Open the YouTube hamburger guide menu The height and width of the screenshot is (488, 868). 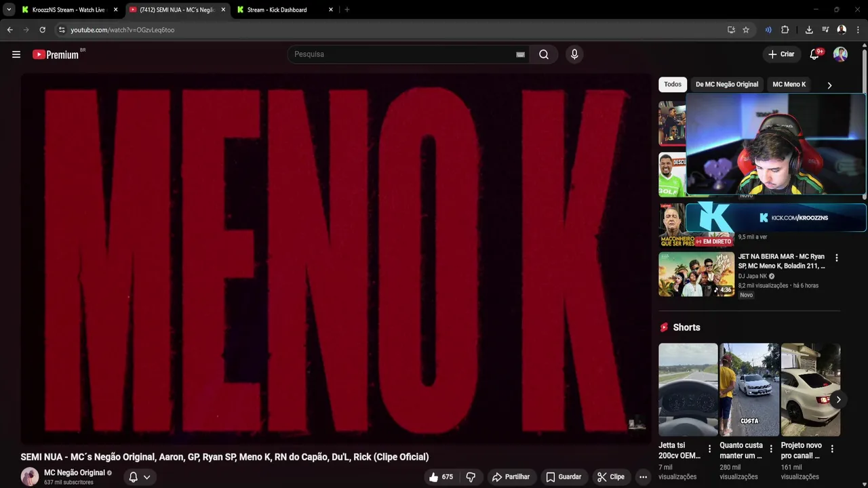pyautogui.click(x=16, y=54)
